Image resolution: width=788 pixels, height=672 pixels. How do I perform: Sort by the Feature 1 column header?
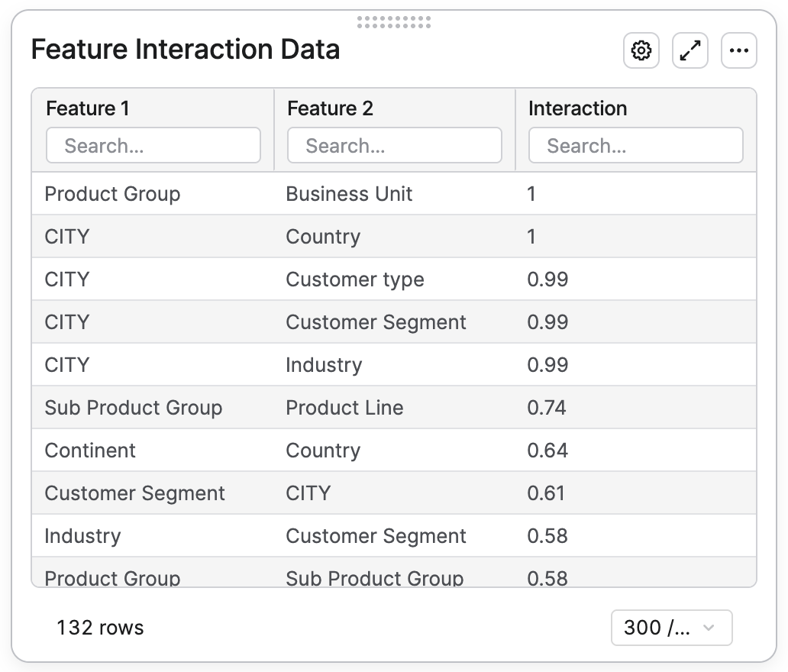pos(88,108)
